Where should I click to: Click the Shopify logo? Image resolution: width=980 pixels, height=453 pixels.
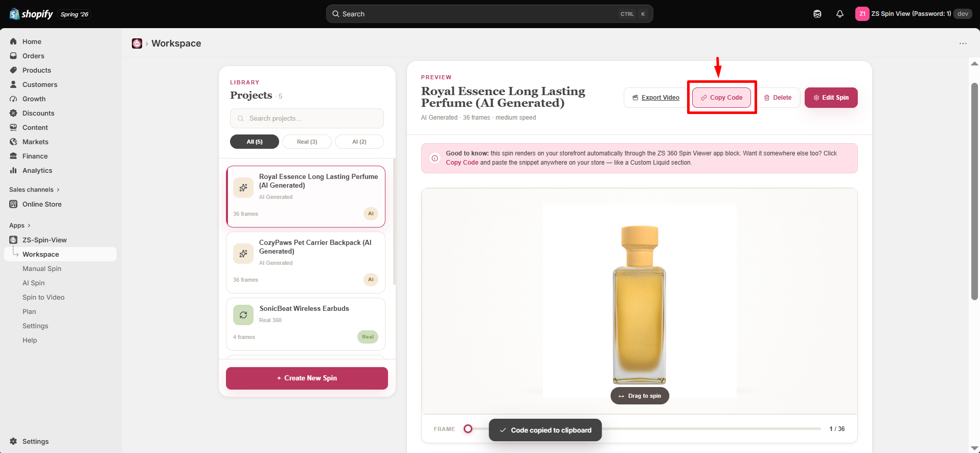(31, 14)
